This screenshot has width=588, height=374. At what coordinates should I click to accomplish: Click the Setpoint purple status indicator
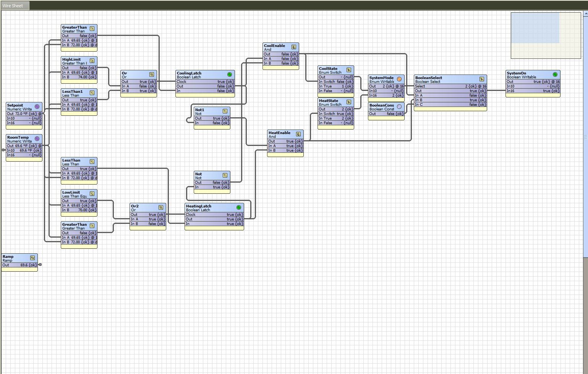point(37,107)
